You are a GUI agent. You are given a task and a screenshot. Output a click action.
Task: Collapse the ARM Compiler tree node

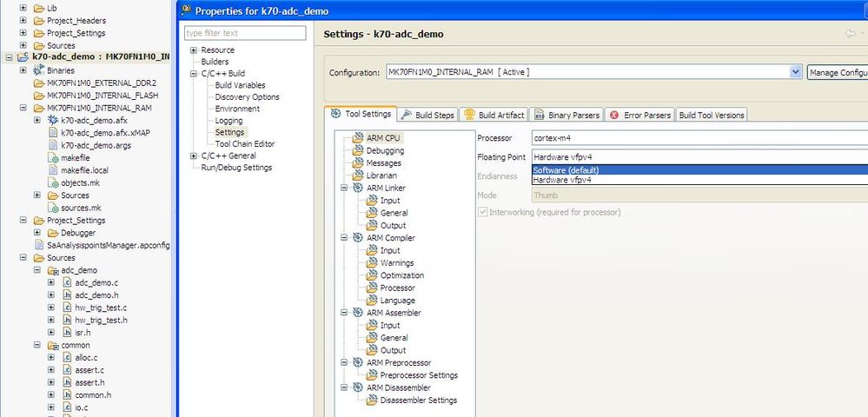click(x=344, y=237)
